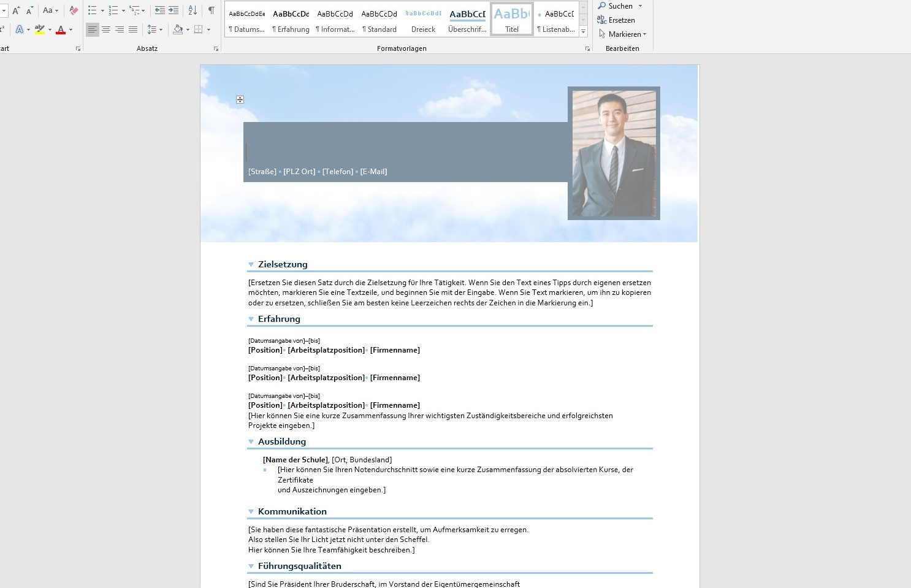Align the text to the right
911x588 pixels.
point(120,29)
